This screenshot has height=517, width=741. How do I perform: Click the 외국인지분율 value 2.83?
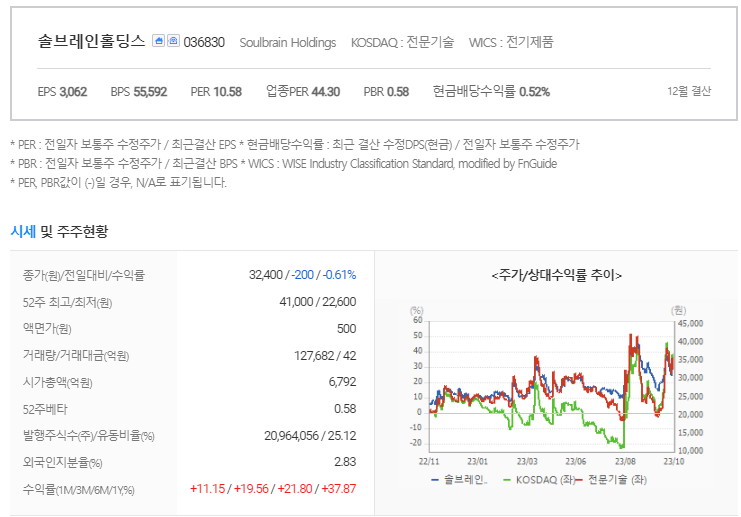pos(345,462)
